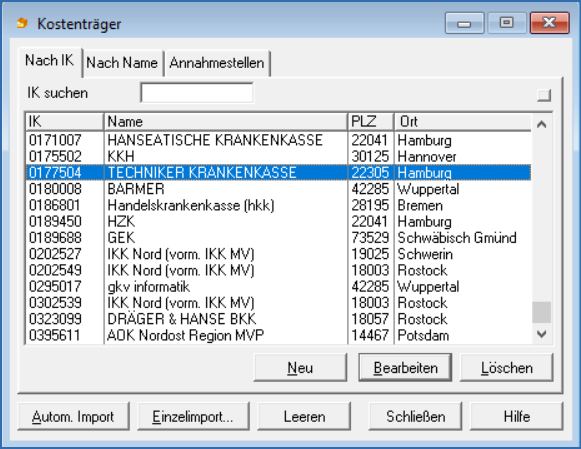
Task: Focus the IK suchen input field
Action: (x=197, y=93)
